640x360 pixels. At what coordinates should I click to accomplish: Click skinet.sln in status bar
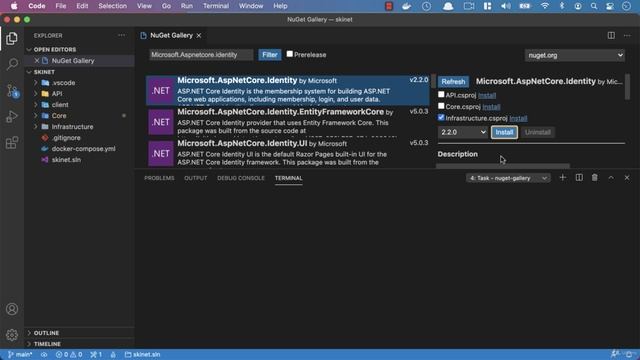pyautogui.click(x=142, y=354)
